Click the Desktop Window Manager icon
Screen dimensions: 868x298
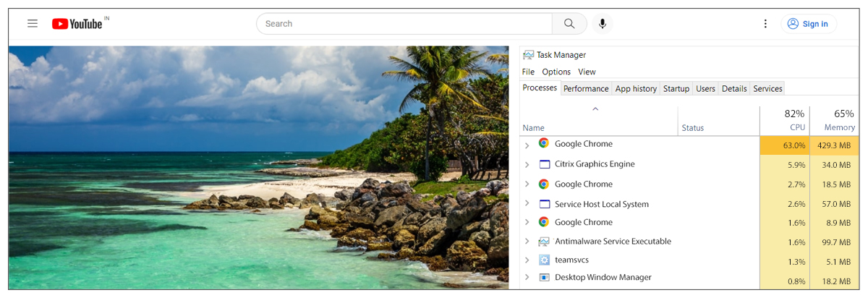pos(544,277)
